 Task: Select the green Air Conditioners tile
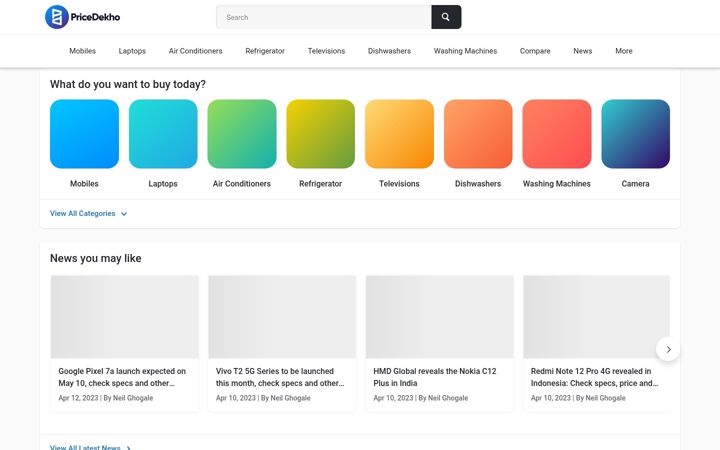(242, 134)
